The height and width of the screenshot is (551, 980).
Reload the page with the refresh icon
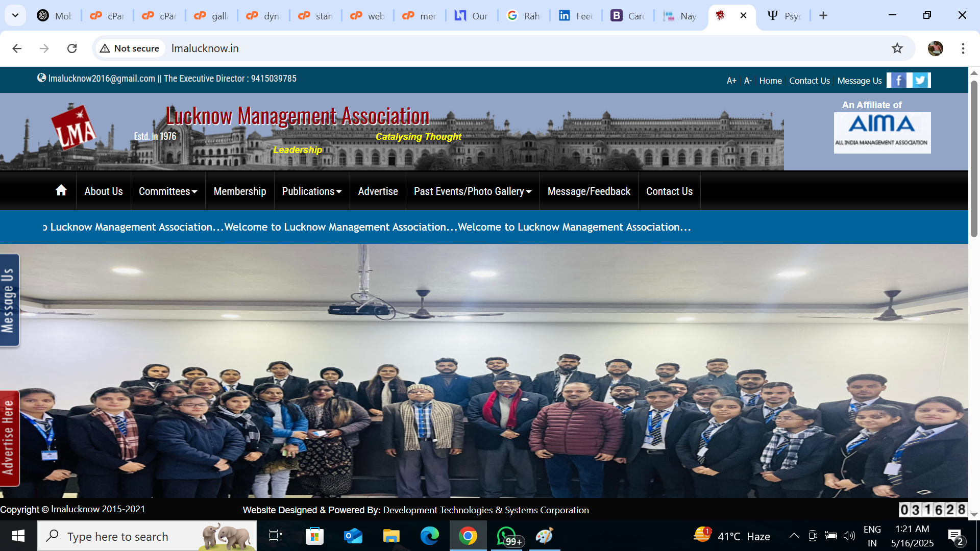tap(72, 48)
